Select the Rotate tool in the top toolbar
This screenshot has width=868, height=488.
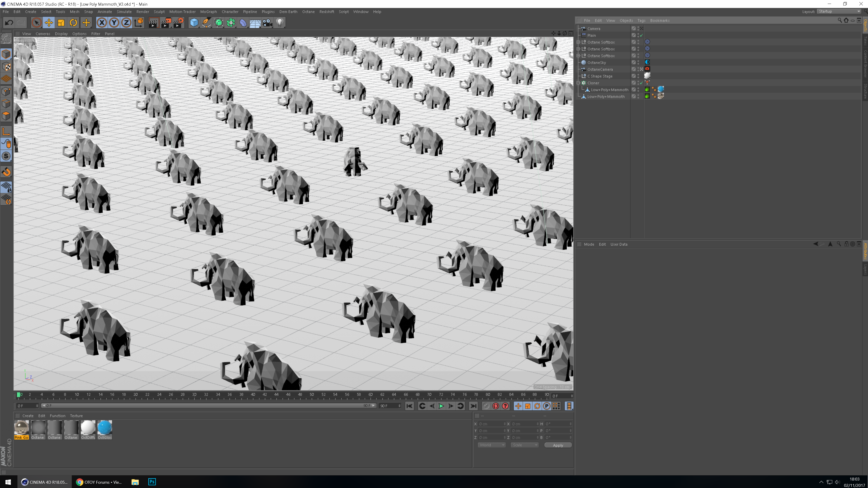click(x=73, y=23)
